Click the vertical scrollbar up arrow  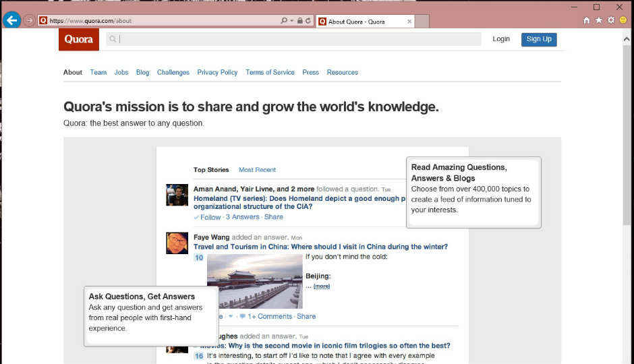tap(627, 39)
